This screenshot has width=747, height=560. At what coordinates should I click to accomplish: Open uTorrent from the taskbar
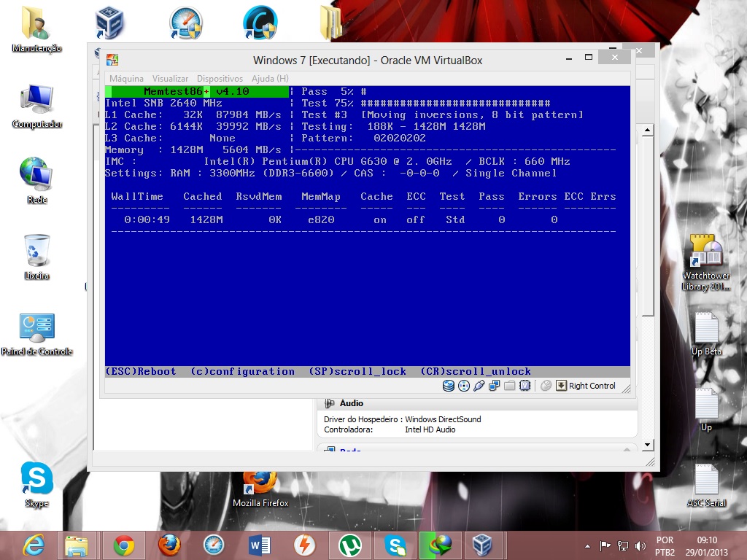pyautogui.click(x=349, y=545)
